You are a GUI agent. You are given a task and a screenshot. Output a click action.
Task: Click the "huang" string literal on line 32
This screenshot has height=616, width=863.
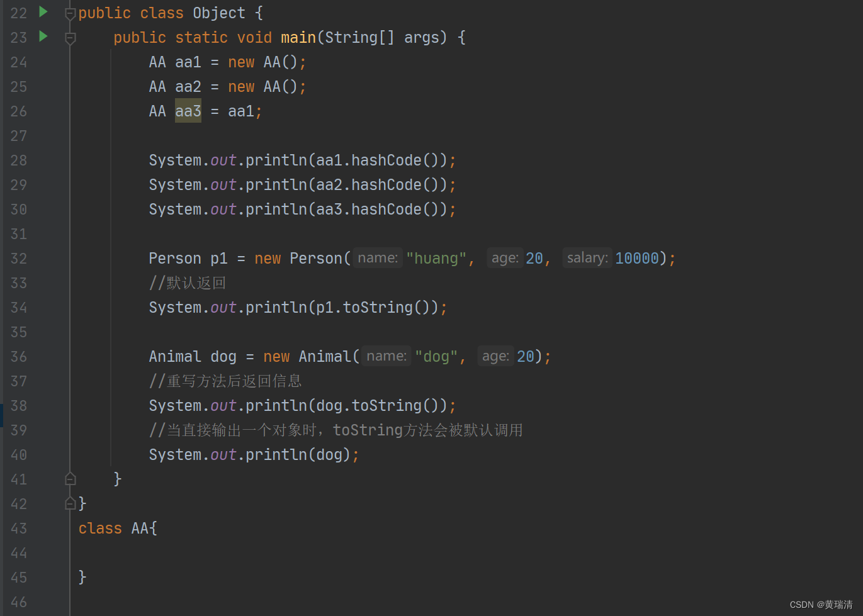(x=437, y=257)
